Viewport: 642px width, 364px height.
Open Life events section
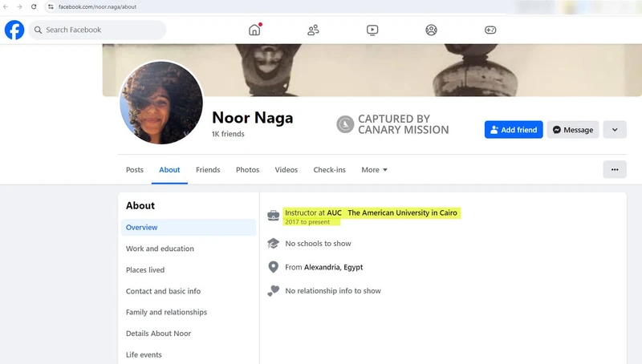click(x=144, y=354)
